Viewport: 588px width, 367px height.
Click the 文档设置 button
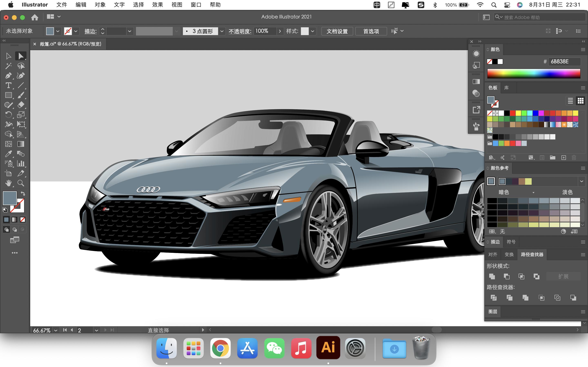click(x=337, y=31)
